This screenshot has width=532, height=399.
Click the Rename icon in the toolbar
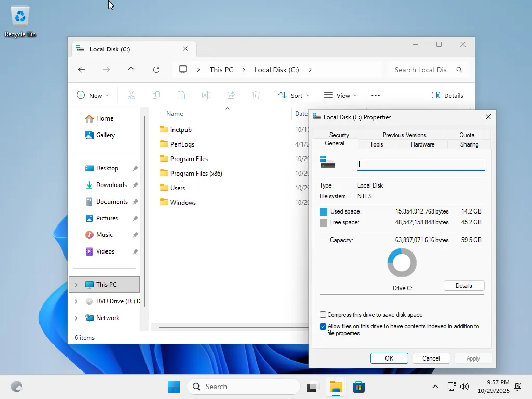(x=206, y=95)
